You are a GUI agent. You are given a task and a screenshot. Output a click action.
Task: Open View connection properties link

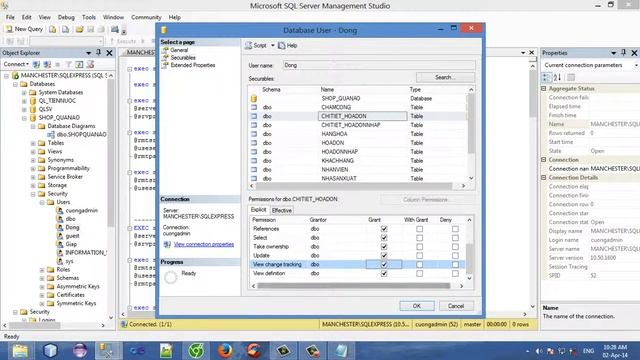[204, 244]
